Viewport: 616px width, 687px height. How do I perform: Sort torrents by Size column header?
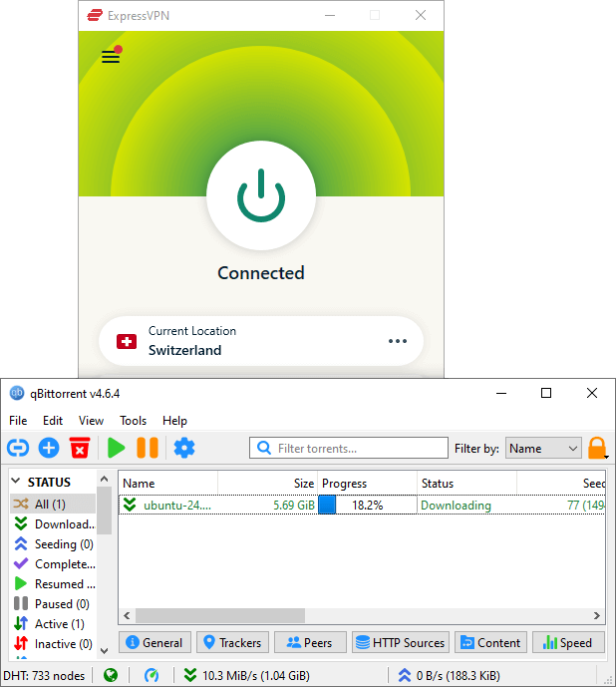click(268, 484)
